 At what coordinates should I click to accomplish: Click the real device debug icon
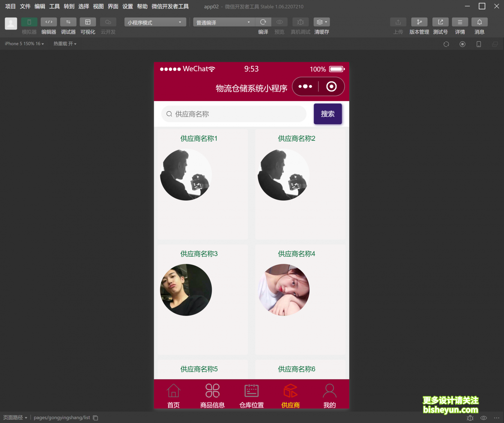coord(301,22)
